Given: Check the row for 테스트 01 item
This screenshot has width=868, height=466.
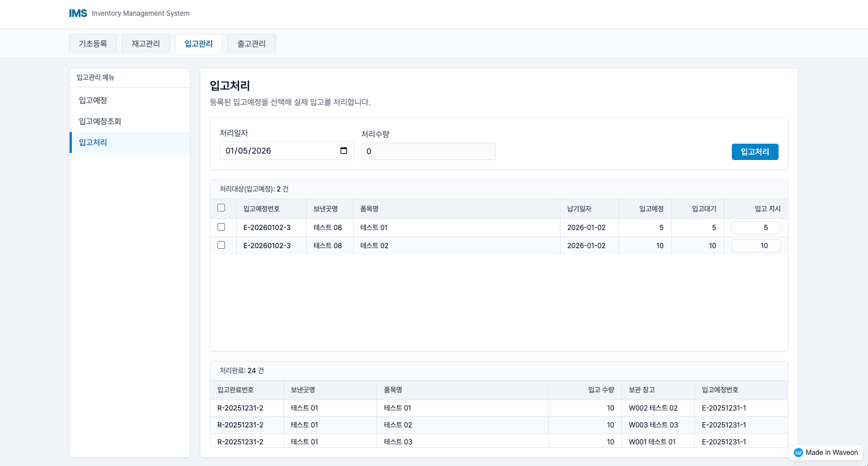Looking at the screenshot, I should [x=221, y=227].
